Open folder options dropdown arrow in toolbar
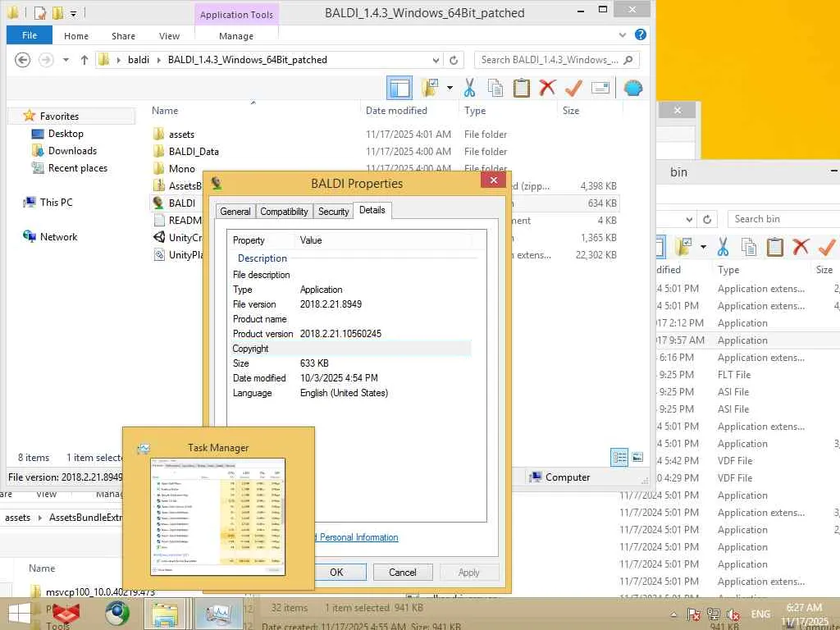The height and width of the screenshot is (630, 840). (450, 88)
